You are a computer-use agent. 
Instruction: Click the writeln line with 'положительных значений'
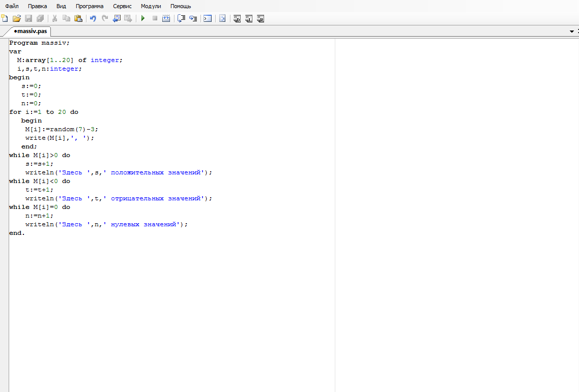[119, 173]
